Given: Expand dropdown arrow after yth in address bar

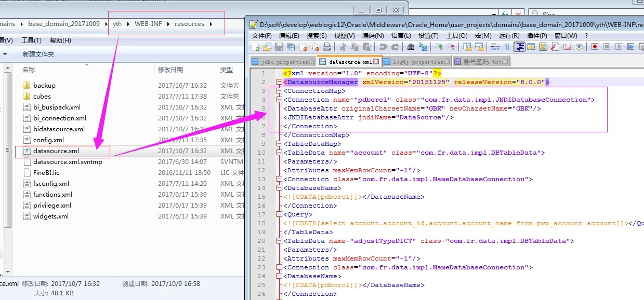Looking at the screenshot, I should pos(128,24).
